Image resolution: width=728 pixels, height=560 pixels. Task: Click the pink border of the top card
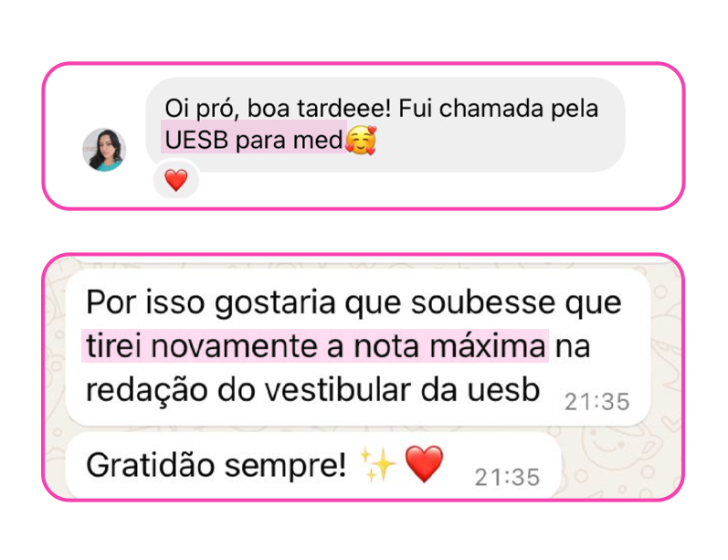point(364,63)
